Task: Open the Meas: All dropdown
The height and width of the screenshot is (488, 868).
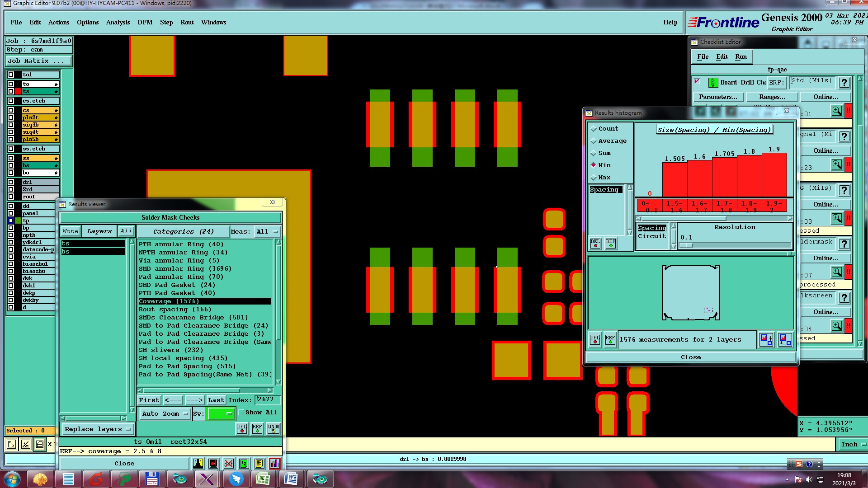Action: (x=267, y=231)
